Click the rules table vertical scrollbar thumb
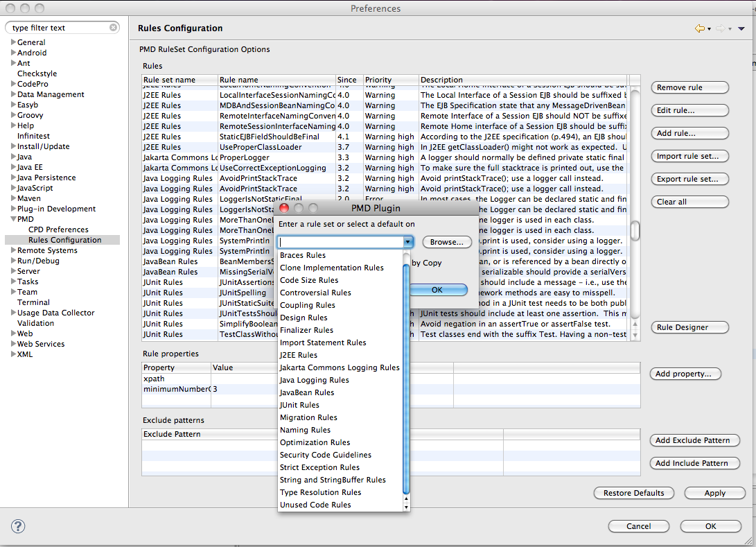Image resolution: width=756 pixels, height=547 pixels. (x=635, y=231)
